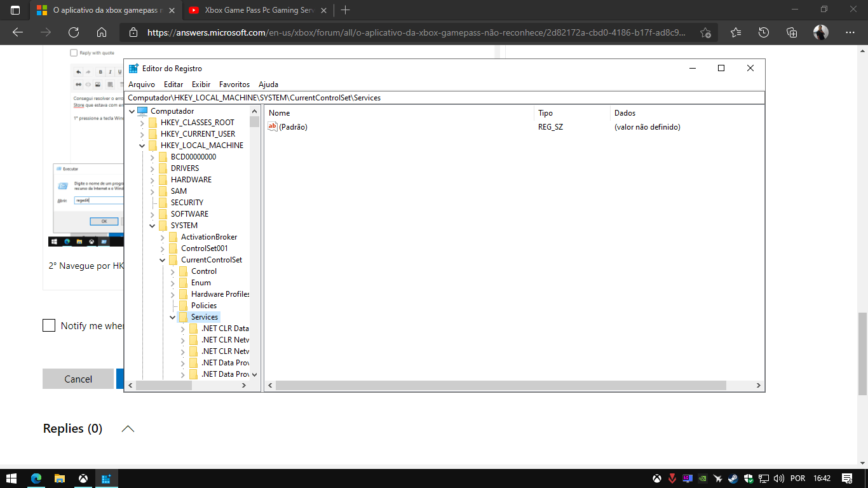Screen dimensions: 868x488
Task: Collapse the Services key
Action: (172, 317)
